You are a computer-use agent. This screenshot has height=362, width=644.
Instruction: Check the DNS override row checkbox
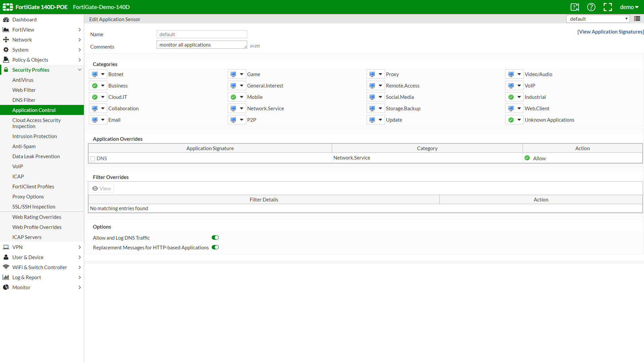93,159
